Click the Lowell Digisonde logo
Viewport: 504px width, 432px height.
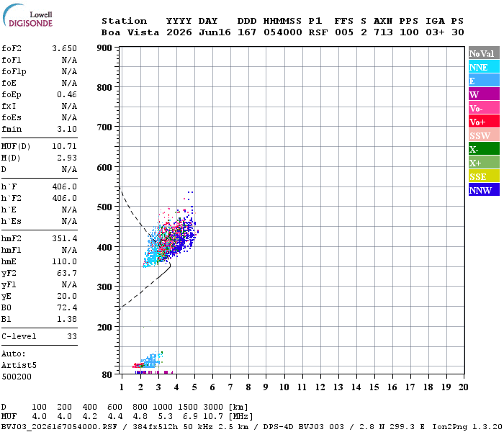click(27, 15)
